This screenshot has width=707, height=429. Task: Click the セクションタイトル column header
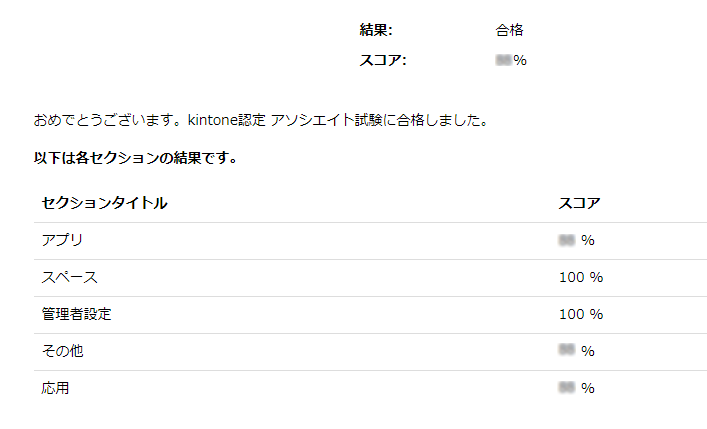pyautogui.click(x=104, y=203)
